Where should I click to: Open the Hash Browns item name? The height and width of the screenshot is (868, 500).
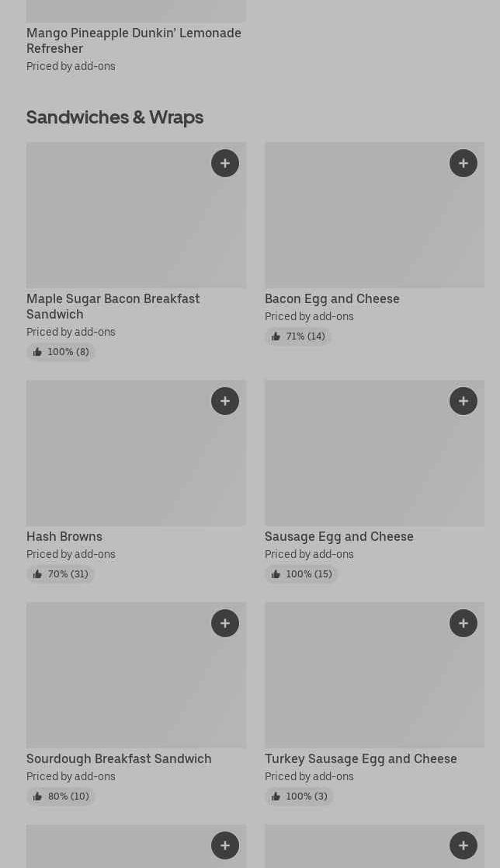click(64, 536)
